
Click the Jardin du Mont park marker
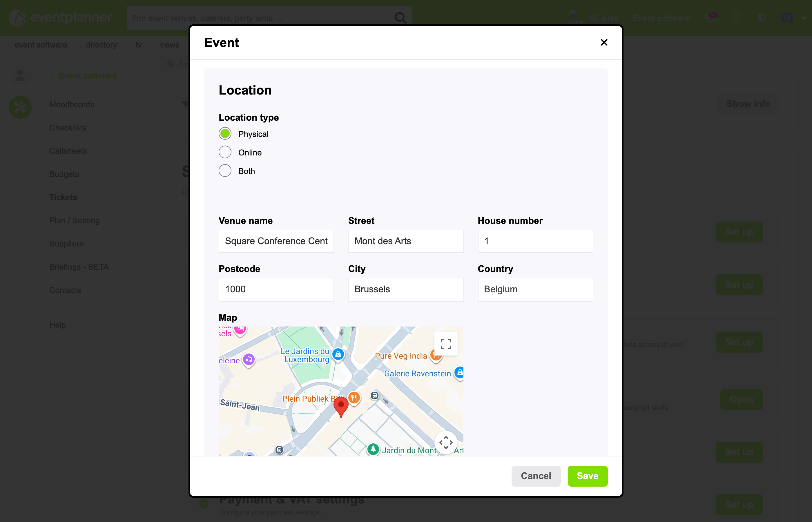pyautogui.click(x=373, y=449)
